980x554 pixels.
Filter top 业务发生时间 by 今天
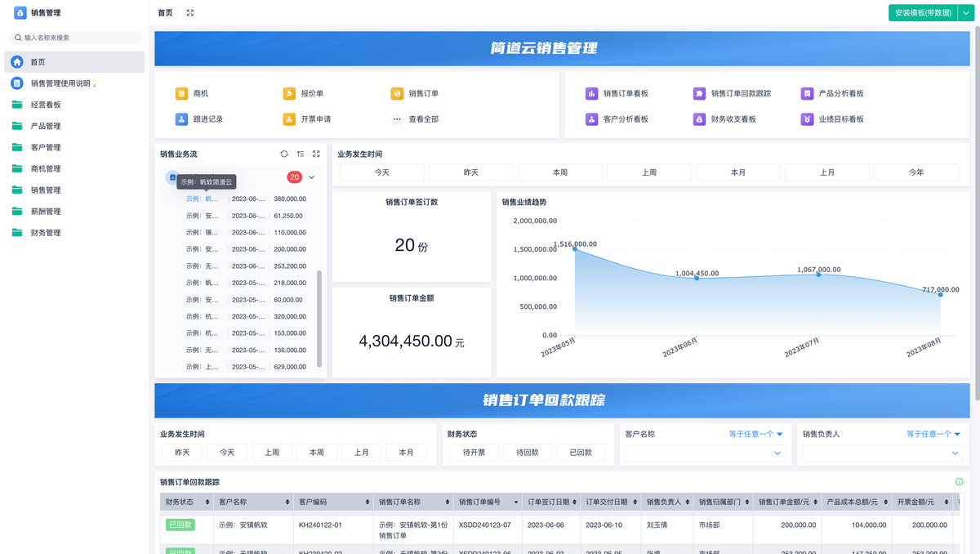[x=382, y=172]
